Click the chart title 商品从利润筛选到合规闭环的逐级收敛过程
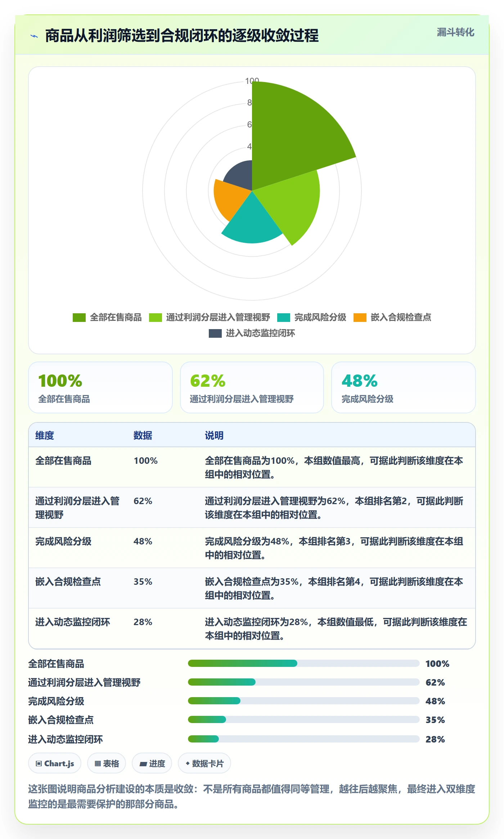 click(x=182, y=36)
